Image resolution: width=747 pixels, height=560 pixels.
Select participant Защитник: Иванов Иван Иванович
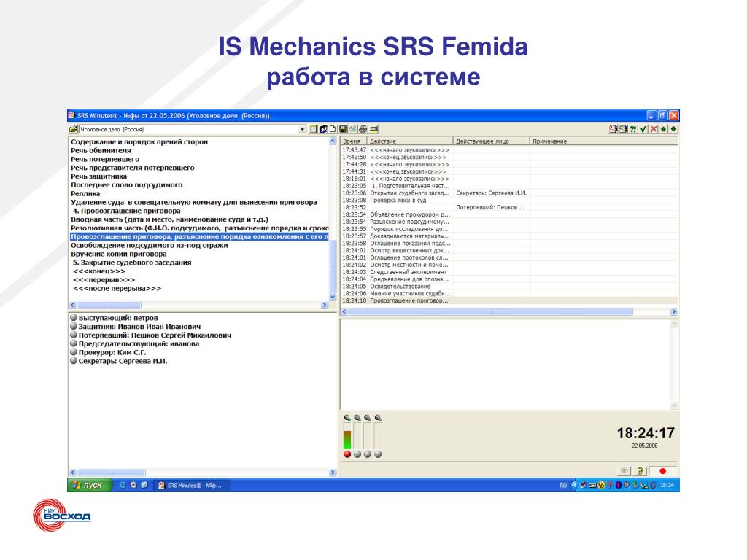click(136, 327)
